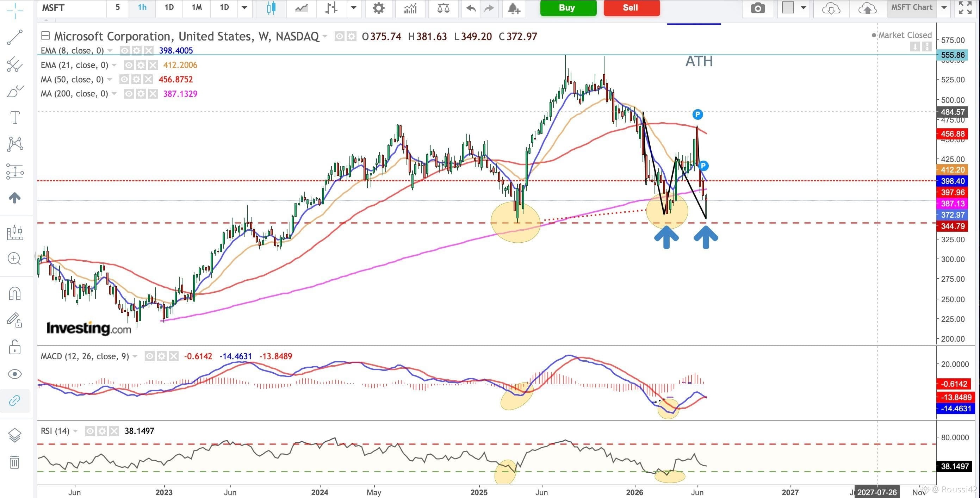
Task: Choose the up arrow marker tool
Action: [15, 198]
